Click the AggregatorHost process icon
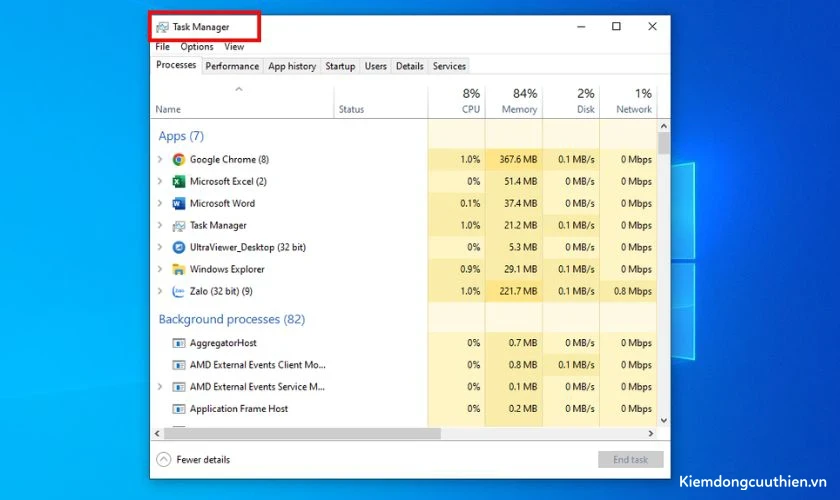Screen dimensions: 840x500 click(x=178, y=343)
